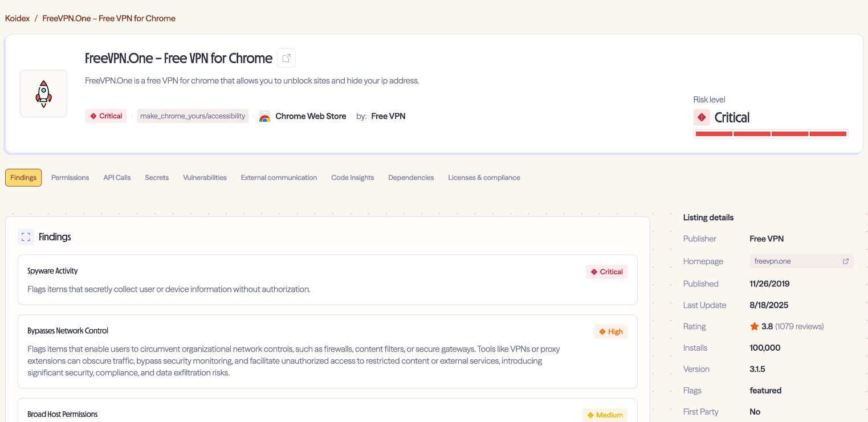Expand the Bypasses Network Control finding

(328, 351)
